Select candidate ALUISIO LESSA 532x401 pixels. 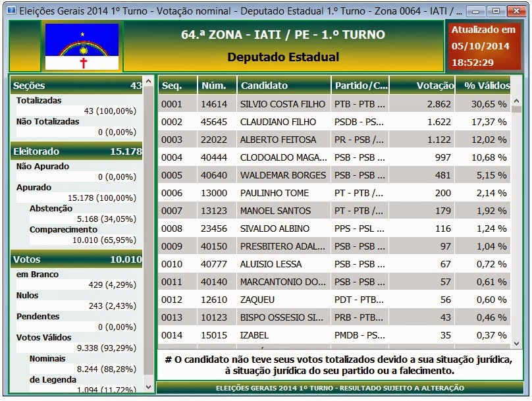(x=334, y=264)
